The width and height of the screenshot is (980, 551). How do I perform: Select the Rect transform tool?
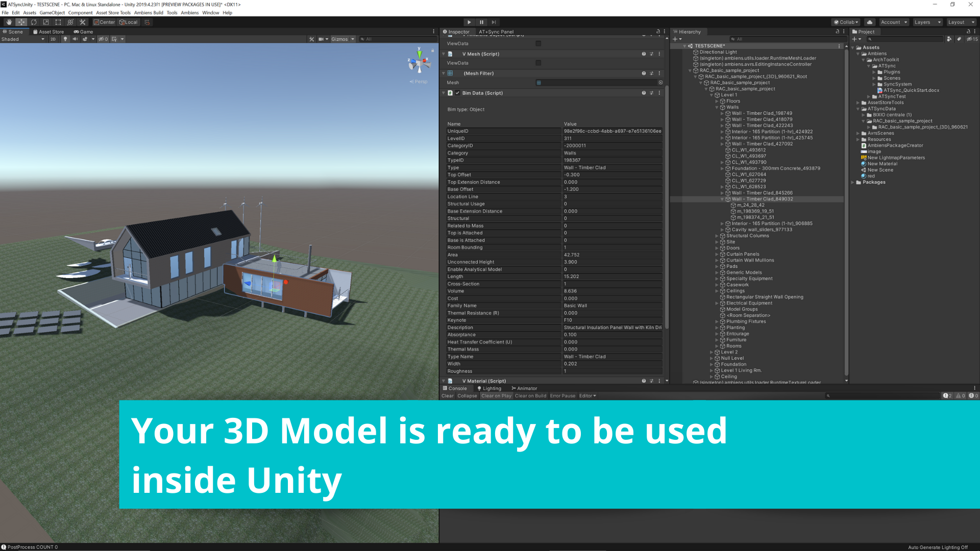tap(58, 22)
